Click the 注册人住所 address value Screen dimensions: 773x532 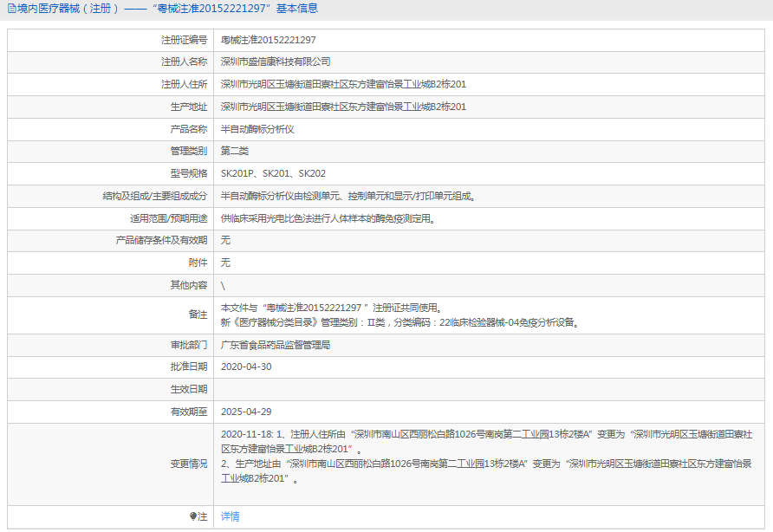[344, 84]
